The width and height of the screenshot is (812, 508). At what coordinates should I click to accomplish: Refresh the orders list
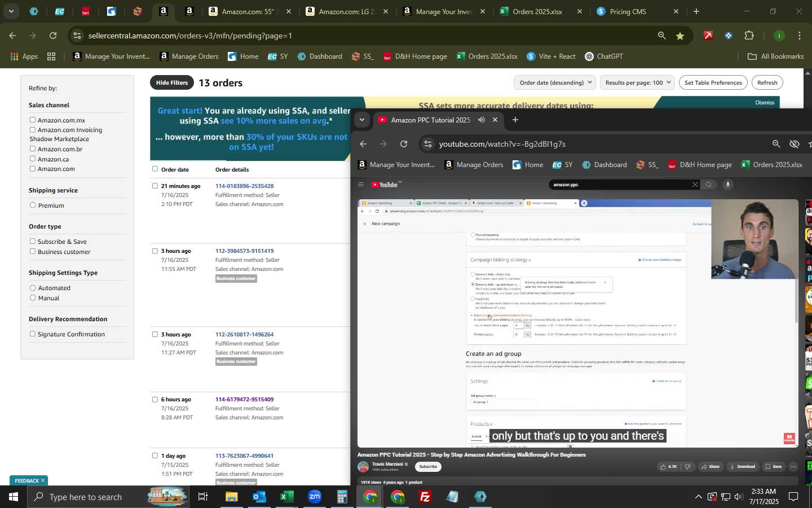pyautogui.click(x=767, y=82)
